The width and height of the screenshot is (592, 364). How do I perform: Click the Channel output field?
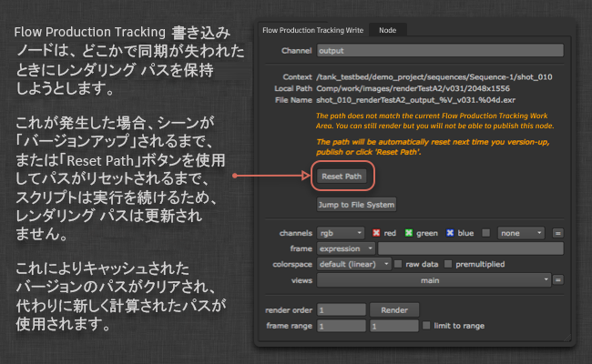click(440, 51)
